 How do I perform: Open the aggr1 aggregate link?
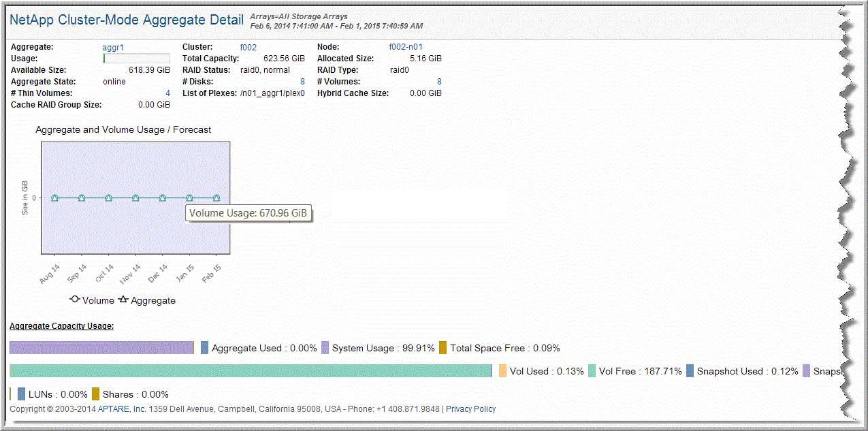pos(113,47)
